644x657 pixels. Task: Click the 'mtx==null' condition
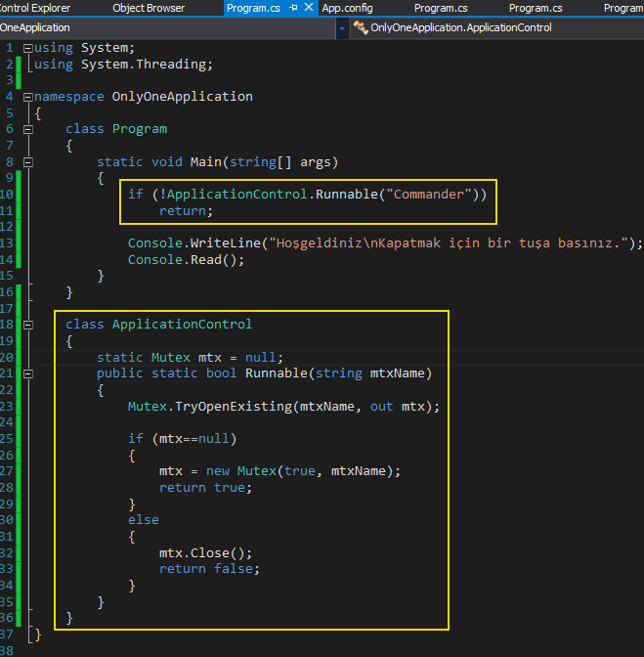pos(193,439)
